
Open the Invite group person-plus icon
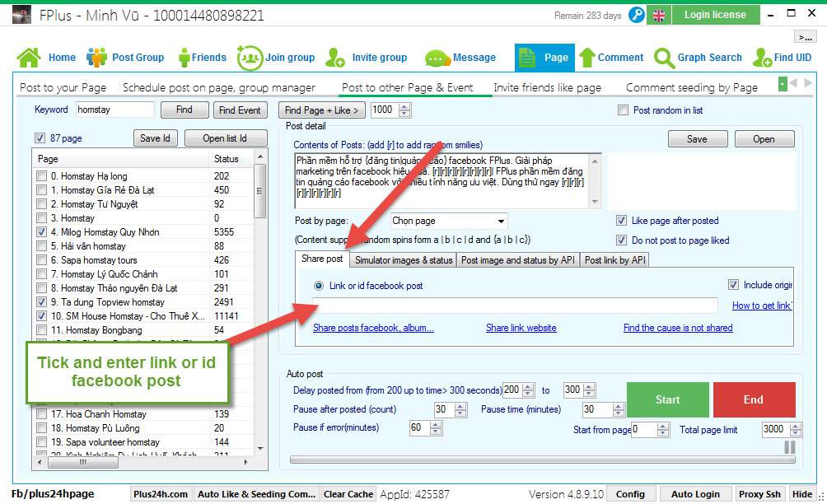click(335, 58)
